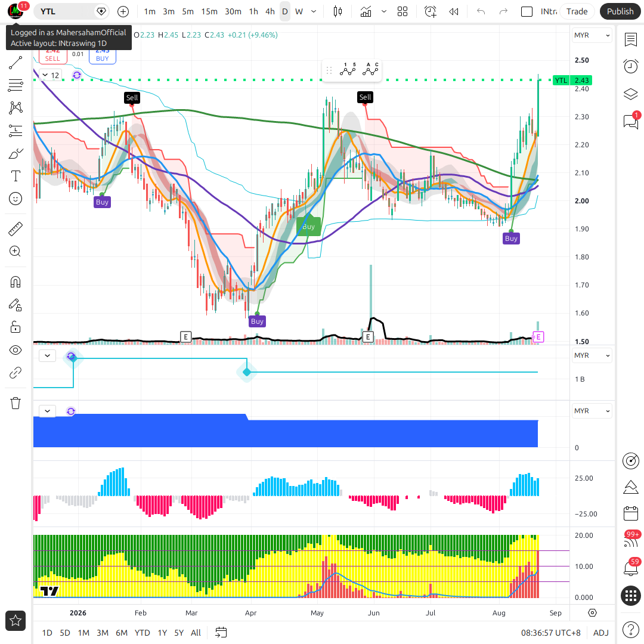Open the watchlist panel
The width and height of the screenshot is (644, 644).
coord(631,40)
